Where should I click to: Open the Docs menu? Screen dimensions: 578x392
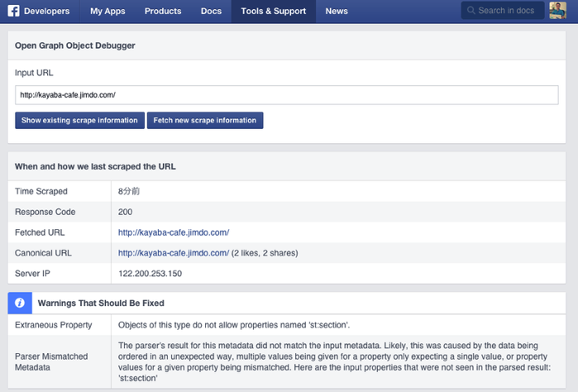coord(211,11)
